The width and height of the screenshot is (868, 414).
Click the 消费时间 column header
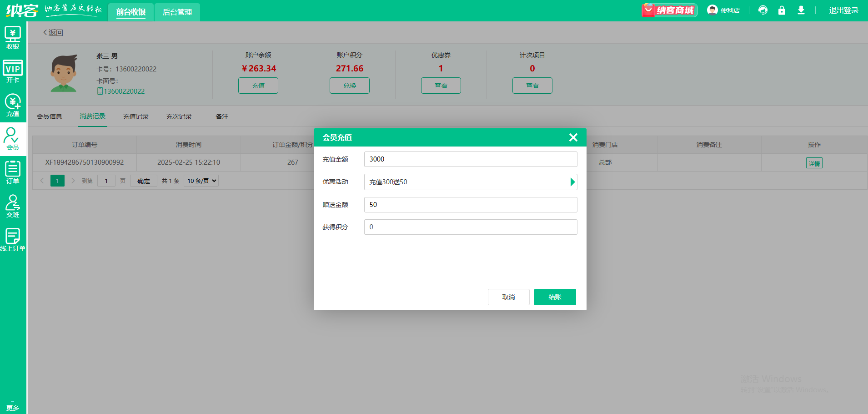pyautogui.click(x=189, y=145)
